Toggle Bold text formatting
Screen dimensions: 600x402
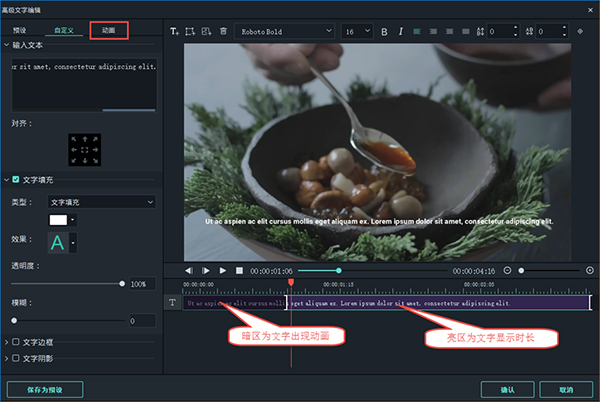pyautogui.click(x=384, y=31)
